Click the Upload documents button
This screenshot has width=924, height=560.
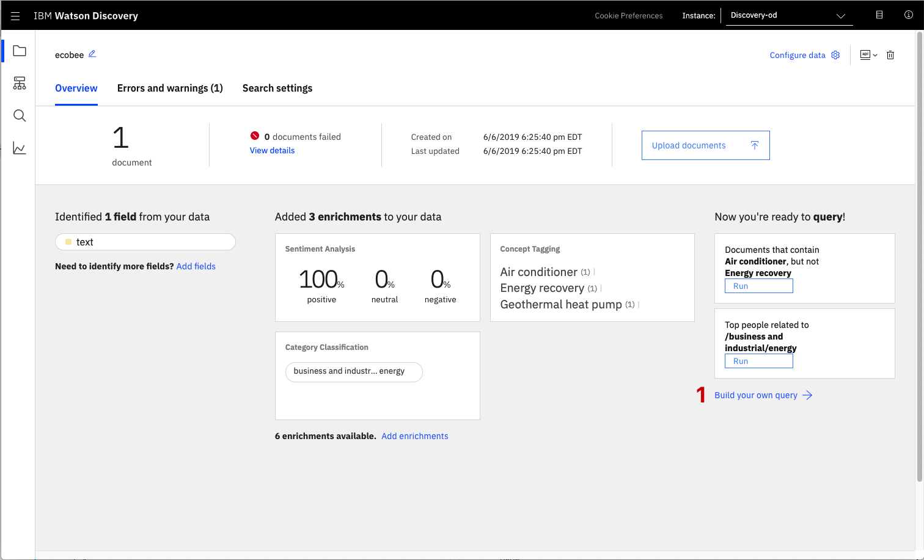(706, 145)
